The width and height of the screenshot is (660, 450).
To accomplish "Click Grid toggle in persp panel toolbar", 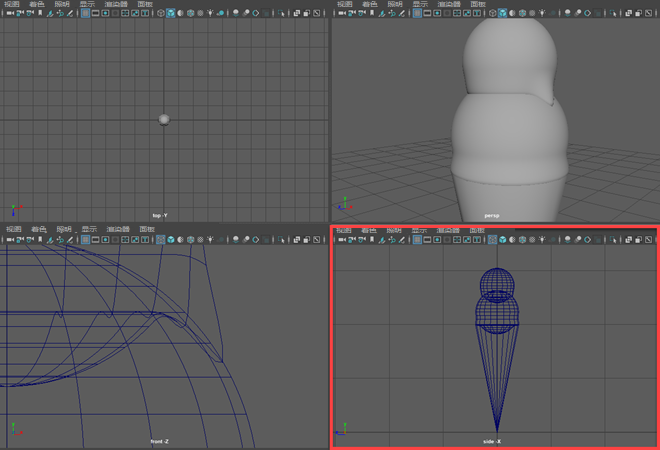I will pyautogui.click(x=417, y=13).
